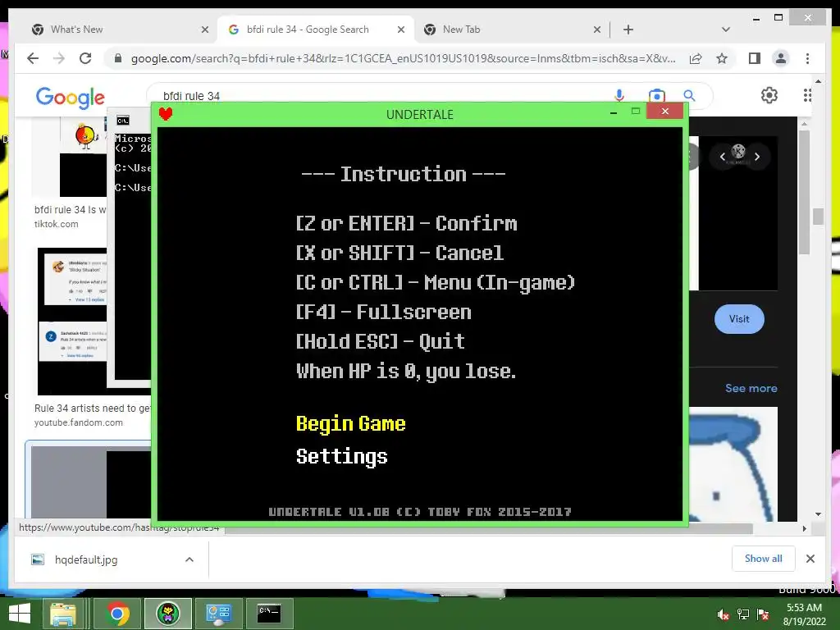The image size is (840, 630).
Task: Switch to Command Prompt in the taskbar
Action: (x=269, y=614)
